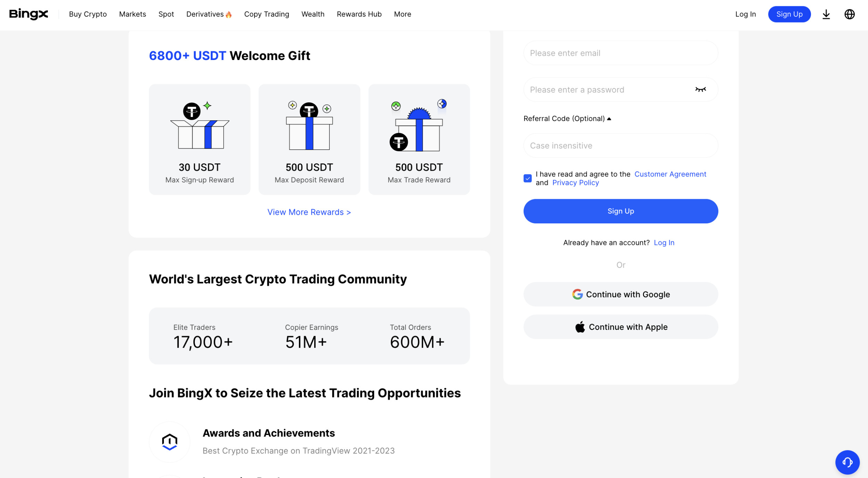Open the Privacy Policy link
The width and height of the screenshot is (868, 478).
[575, 183]
